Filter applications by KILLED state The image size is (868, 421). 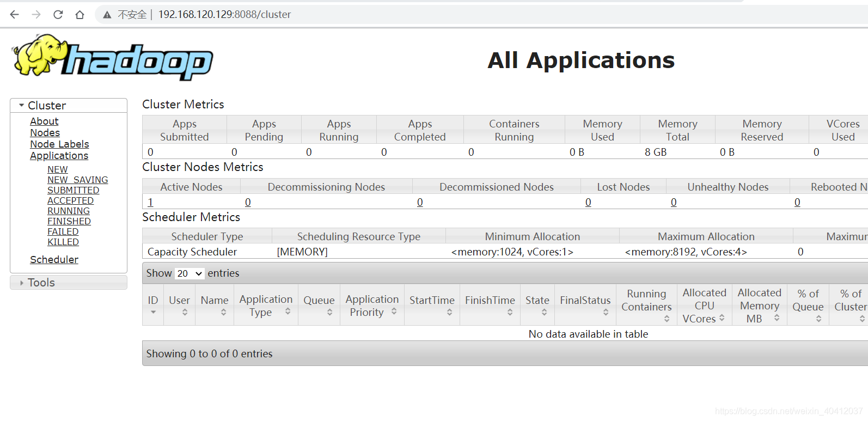(63, 242)
